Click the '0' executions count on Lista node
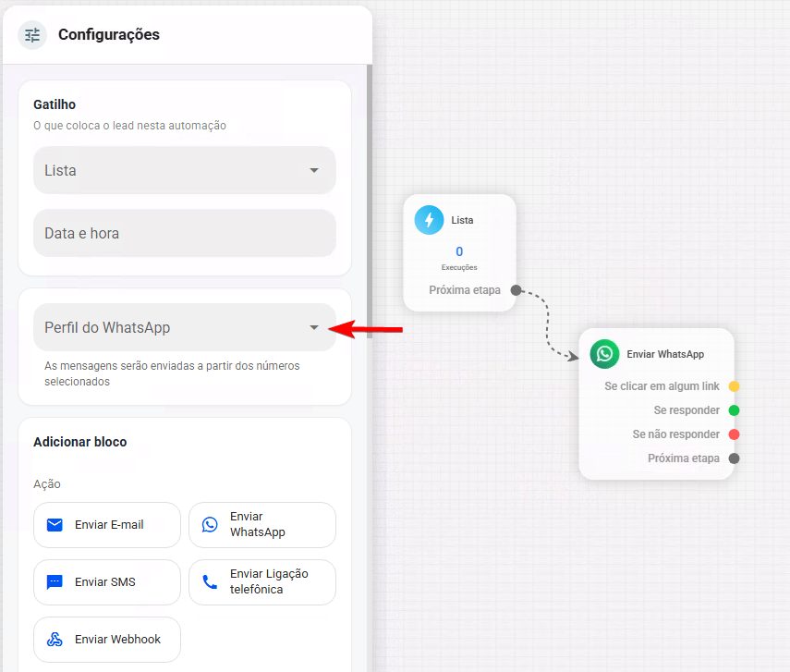Screen dimensions: 790x672 (x=459, y=251)
